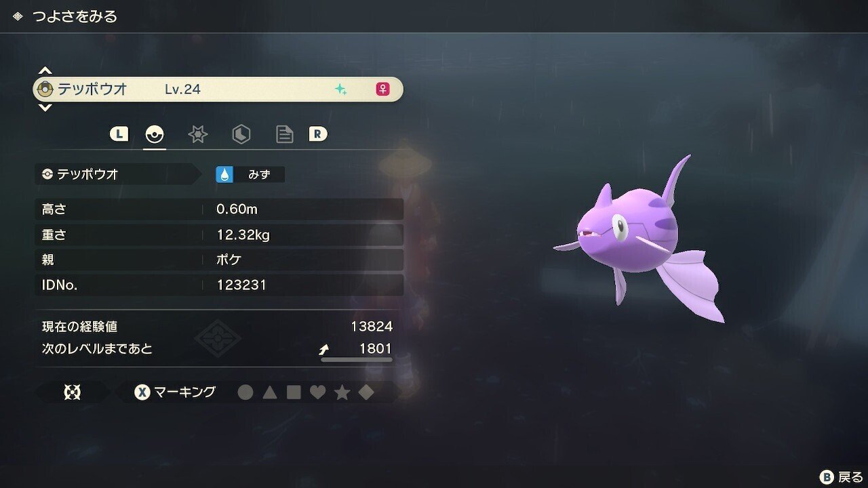Viewport: 868px width, 488px height.
Task: Click the experience progress bar
Action: coord(357,360)
